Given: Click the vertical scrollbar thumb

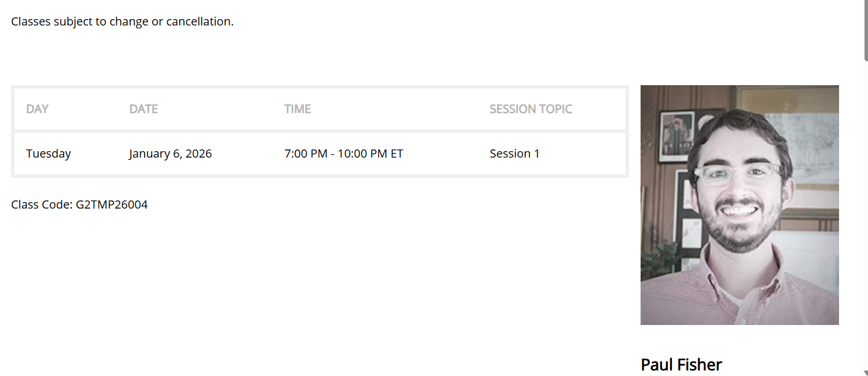Looking at the screenshot, I should 866,29.
